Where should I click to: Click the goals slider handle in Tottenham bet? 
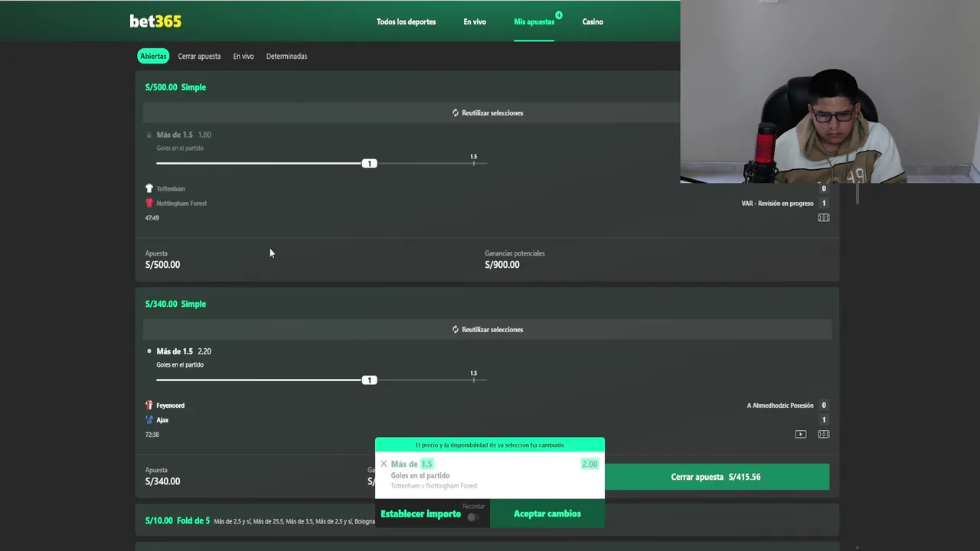coord(369,163)
